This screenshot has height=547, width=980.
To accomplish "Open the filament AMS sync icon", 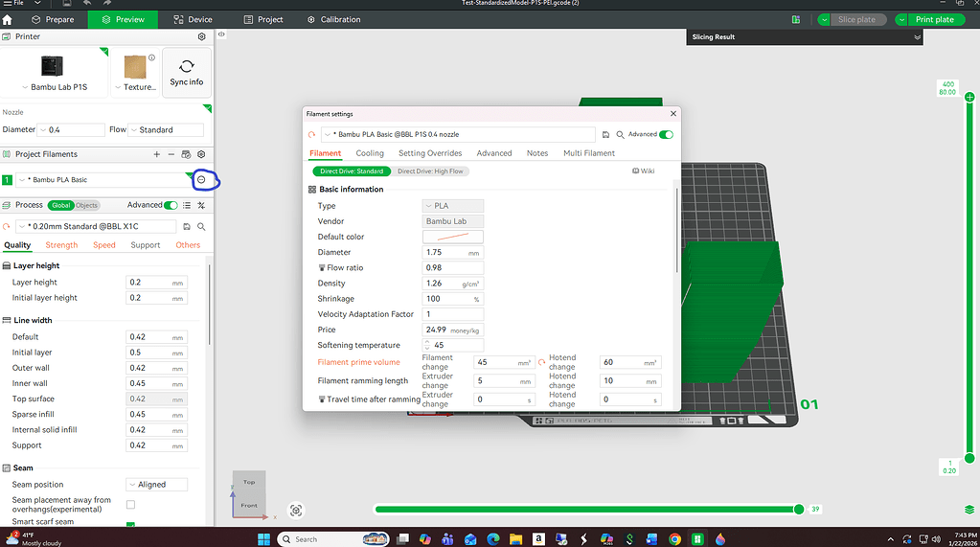I will 186,154.
